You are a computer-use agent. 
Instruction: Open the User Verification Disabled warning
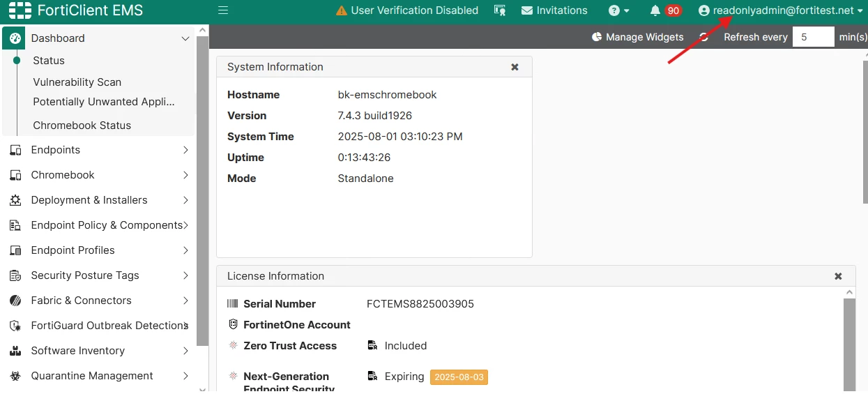click(x=407, y=10)
